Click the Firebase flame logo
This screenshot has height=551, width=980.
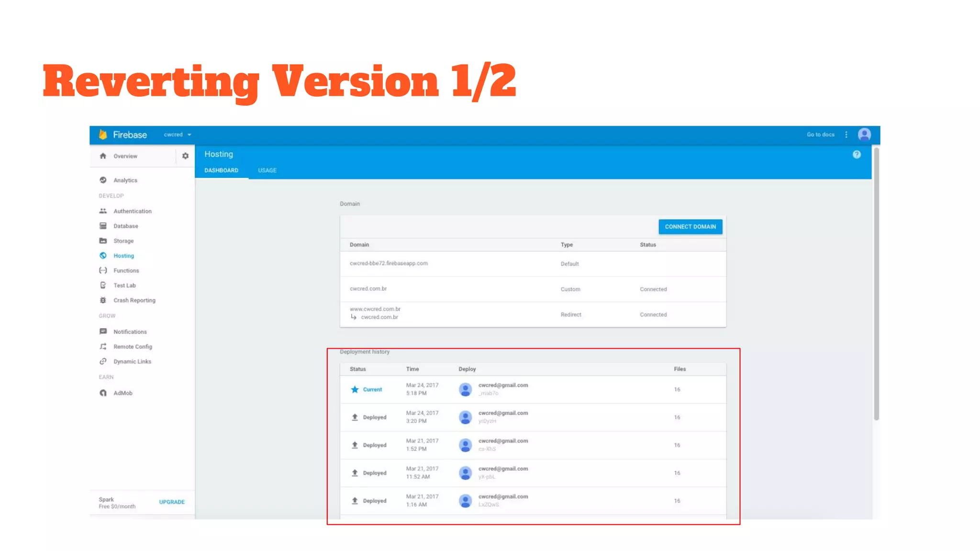point(103,135)
